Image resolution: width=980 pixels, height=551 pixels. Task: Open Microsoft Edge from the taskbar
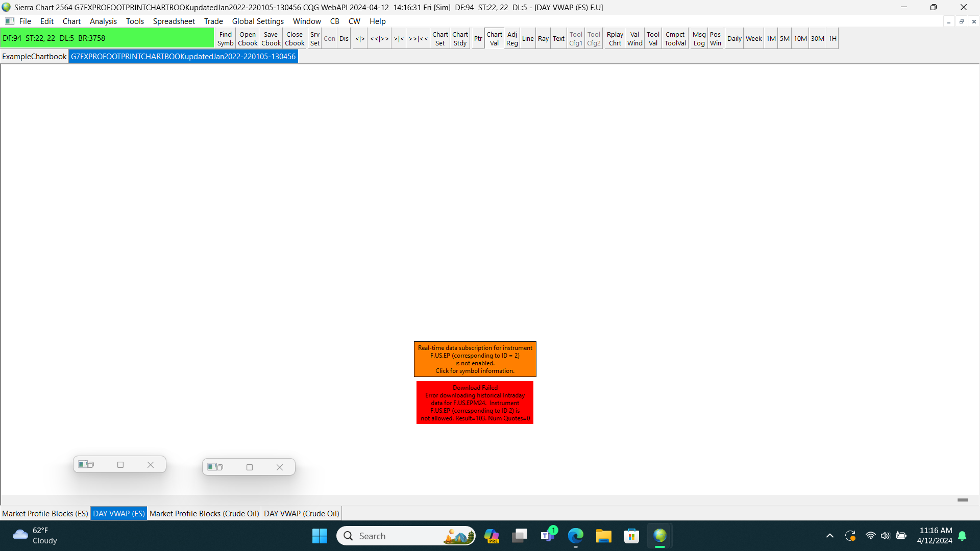(x=576, y=536)
